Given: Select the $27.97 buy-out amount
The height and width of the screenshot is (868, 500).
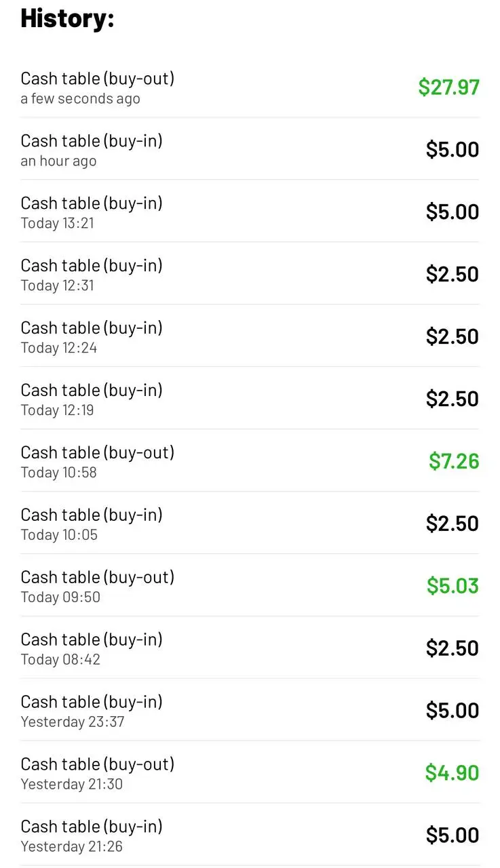Looking at the screenshot, I should click(449, 87).
